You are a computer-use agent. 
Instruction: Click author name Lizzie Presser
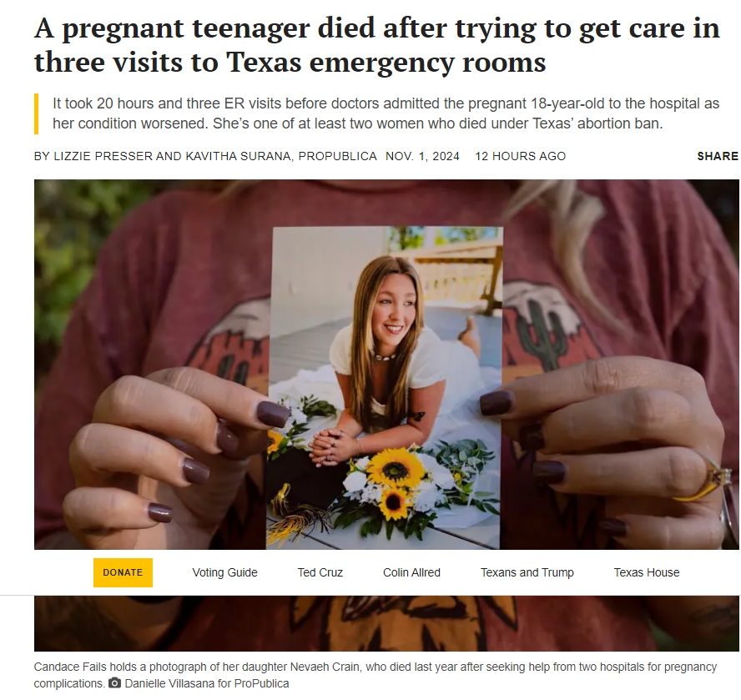pyautogui.click(x=103, y=156)
